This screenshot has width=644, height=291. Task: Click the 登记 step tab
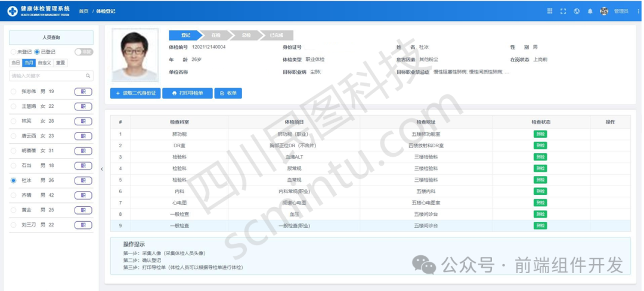pos(185,35)
